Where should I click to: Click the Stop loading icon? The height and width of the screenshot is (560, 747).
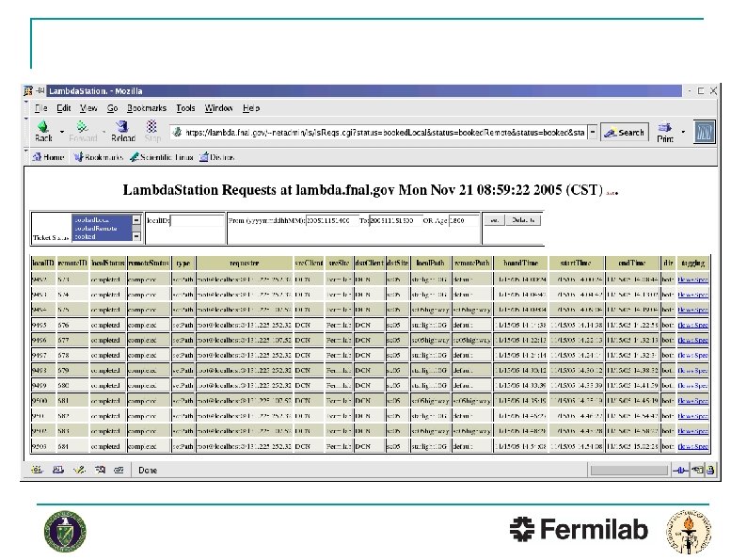tap(152, 126)
